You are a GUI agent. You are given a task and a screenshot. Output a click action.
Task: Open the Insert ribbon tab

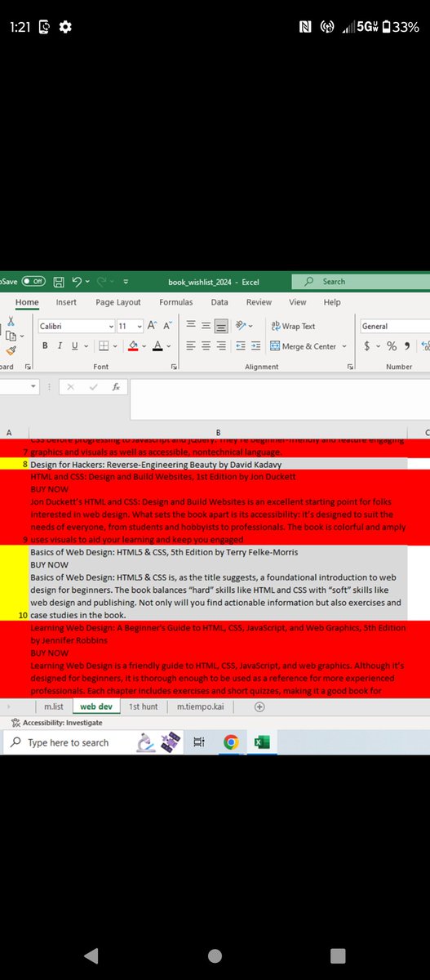[x=66, y=302]
